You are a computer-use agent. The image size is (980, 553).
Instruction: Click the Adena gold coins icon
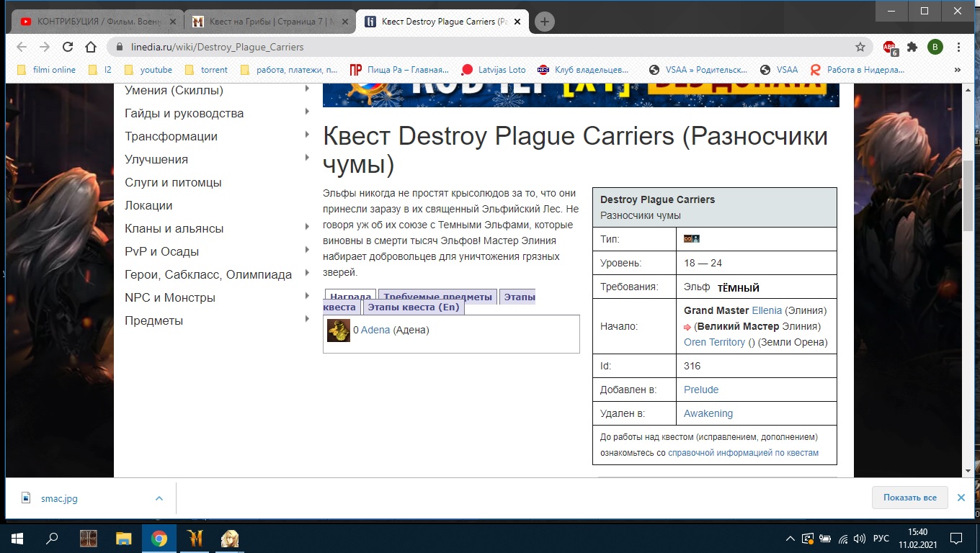tap(338, 331)
